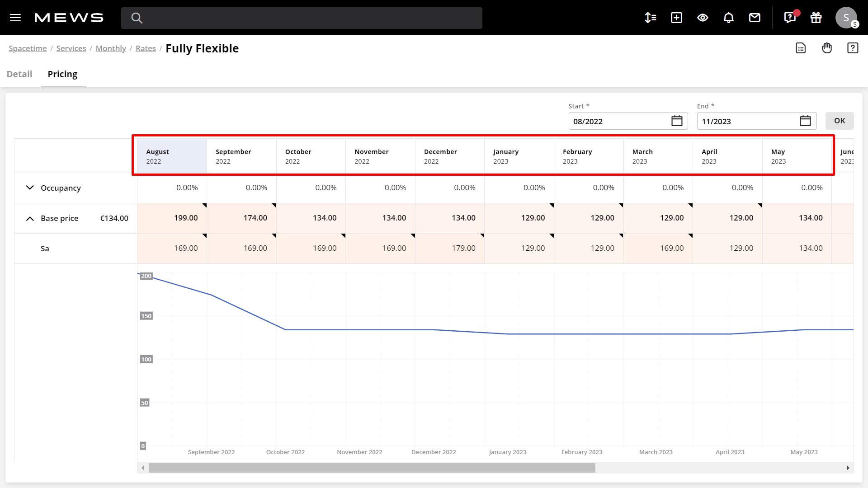Viewport: 868px width, 488px height.
Task: Open the Monthly breadcrumb link
Action: [x=111, y=48]
